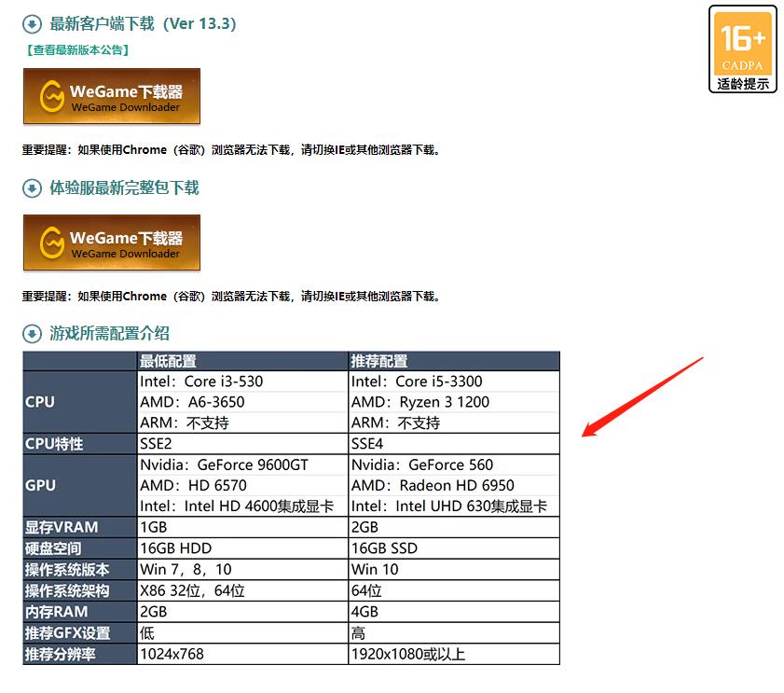This screenshot has width=784, height=693.
Task: Click the ARM: 不支持 cell in 最低配置
Action: click(x=242, y=423)
